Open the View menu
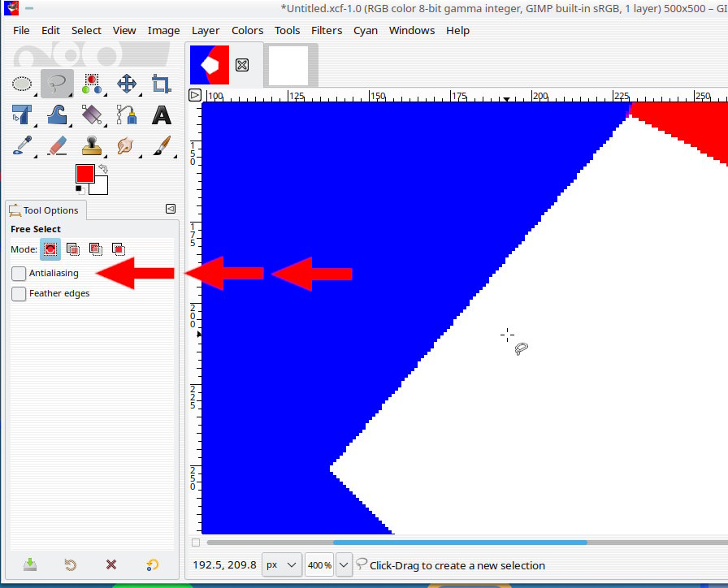This screenshot has width=728, height=588. click(x=124, y=31)
